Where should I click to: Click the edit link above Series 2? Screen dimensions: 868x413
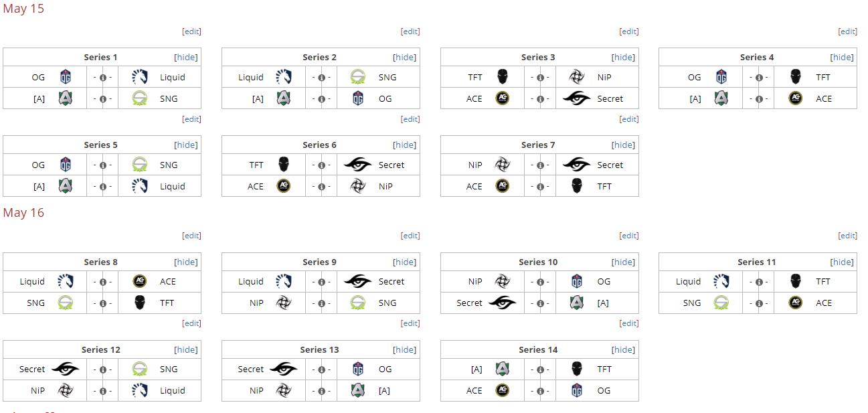pyautogui.click(x=410, y=31)
